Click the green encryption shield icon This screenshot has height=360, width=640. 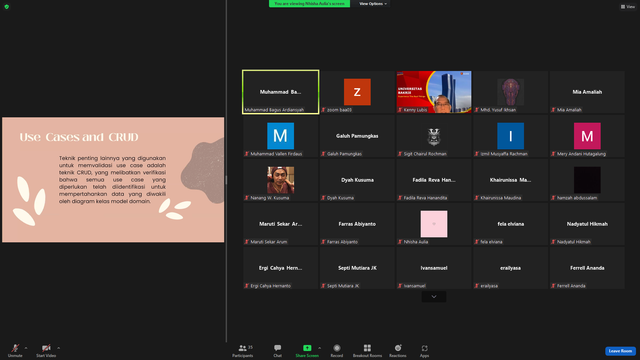coord(7,7)
